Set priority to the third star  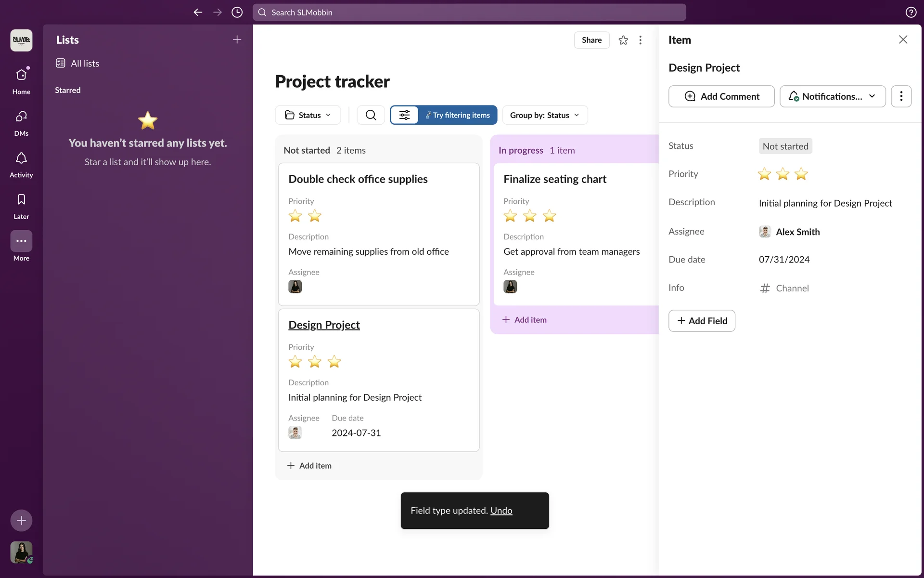point(801,174)
